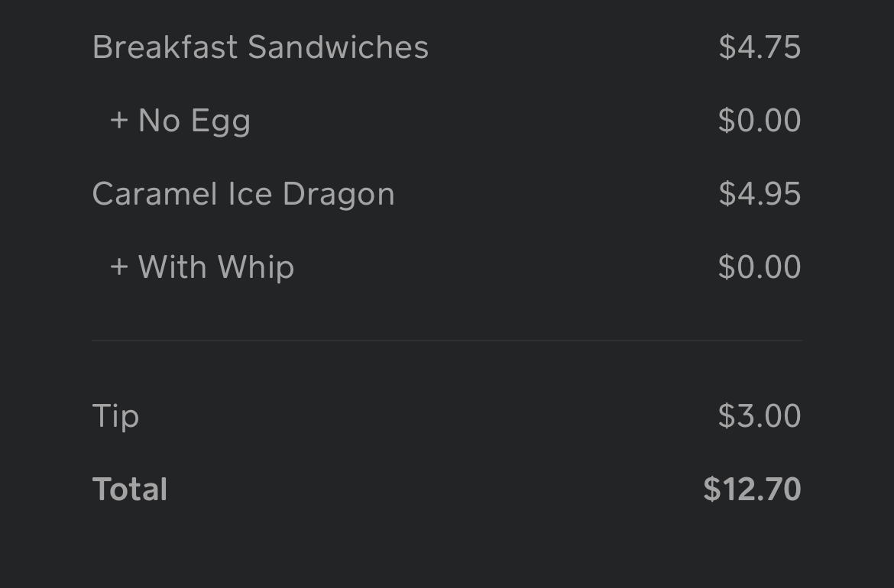
Task: Select the $0.00 price for With Whip
Action: 759,267
